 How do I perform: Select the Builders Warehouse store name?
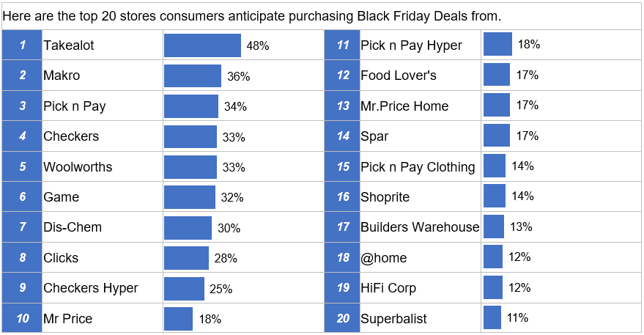click(420, 227)
